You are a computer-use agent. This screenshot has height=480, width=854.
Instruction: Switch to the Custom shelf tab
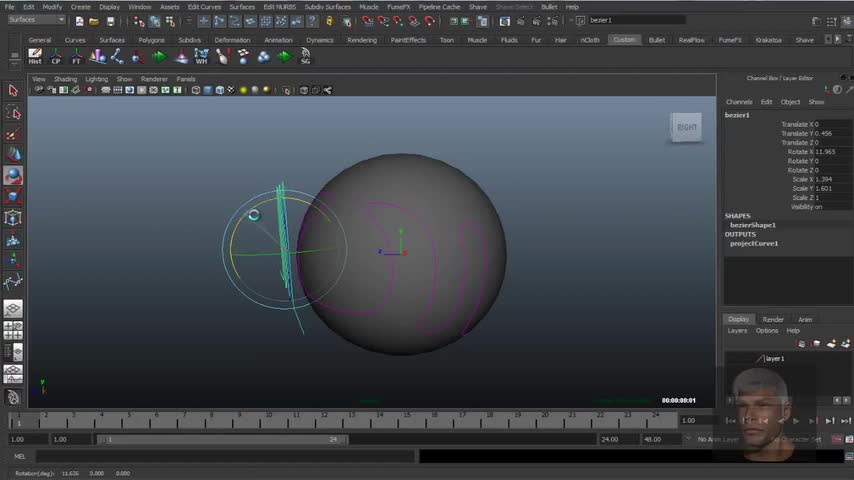[624, 40]
